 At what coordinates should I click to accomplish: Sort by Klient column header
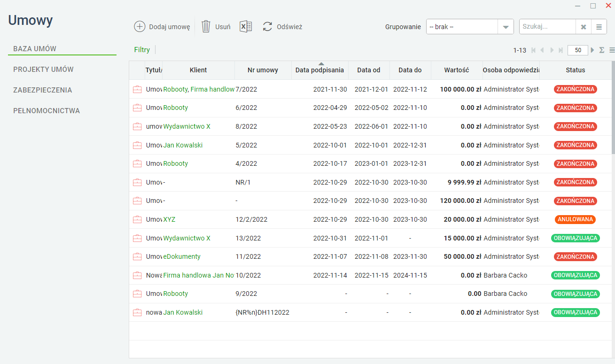click(x=198, y=70)
